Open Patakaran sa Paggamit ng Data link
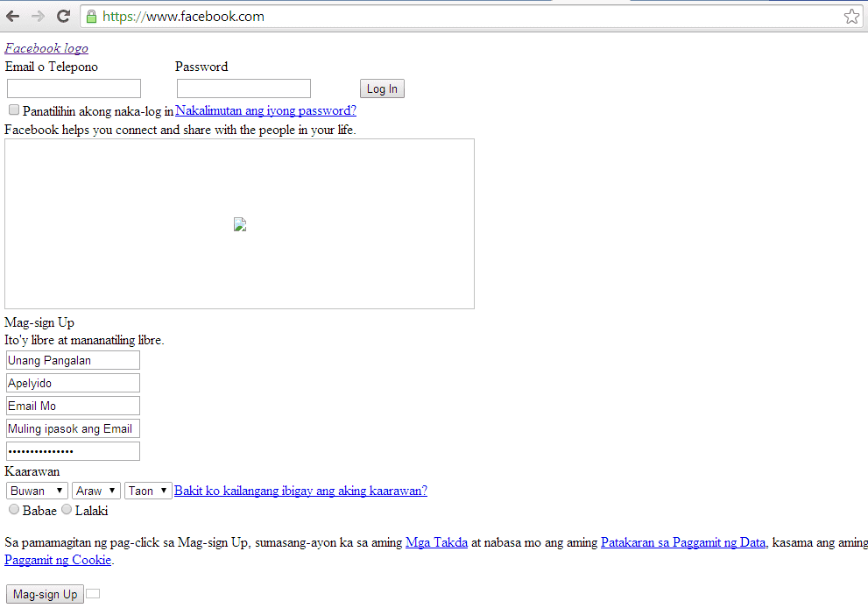 (x=683, y=542)
